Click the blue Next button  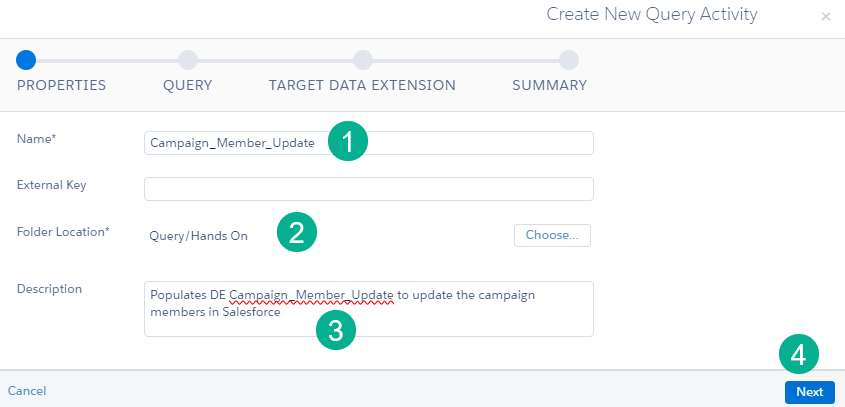click(809, 392)
